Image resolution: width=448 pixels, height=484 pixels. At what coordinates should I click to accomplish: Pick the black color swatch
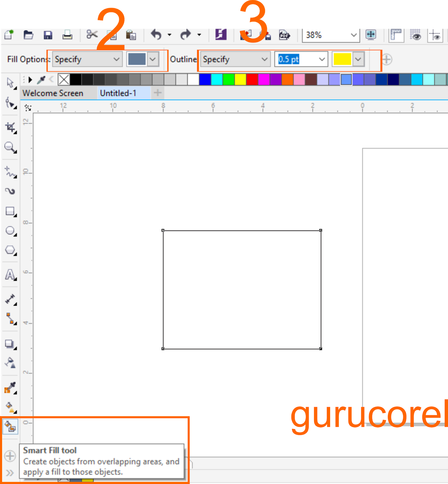76,80
